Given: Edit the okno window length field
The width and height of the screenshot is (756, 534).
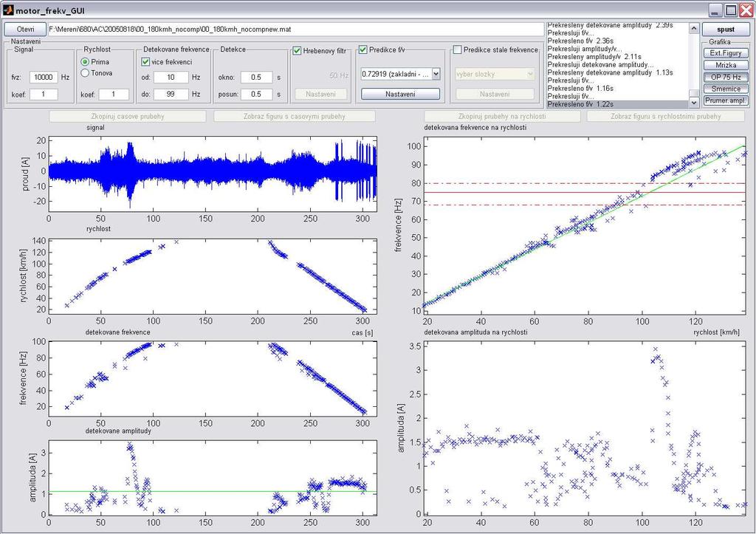Looking at the screenshot, I should (x=256, y=77).
